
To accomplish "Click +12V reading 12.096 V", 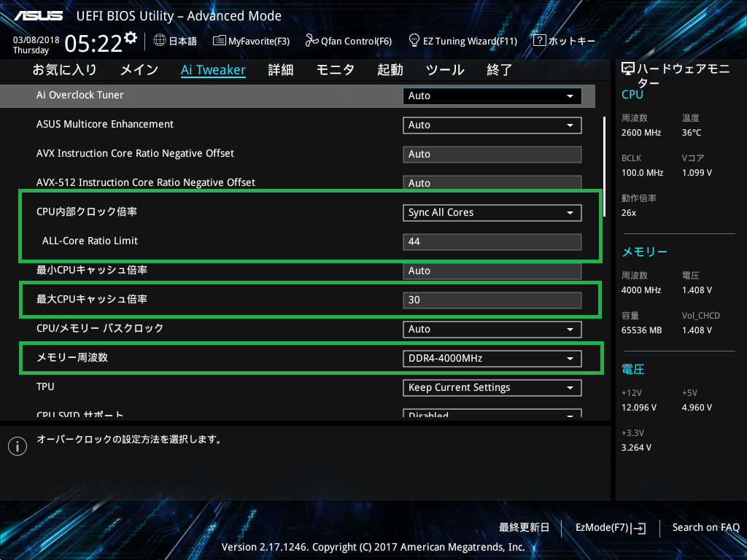I will [x=639, y=408].
